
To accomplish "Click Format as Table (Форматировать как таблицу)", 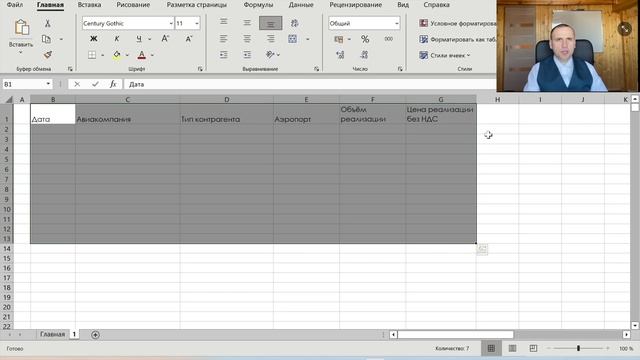I will coord(458,39).
